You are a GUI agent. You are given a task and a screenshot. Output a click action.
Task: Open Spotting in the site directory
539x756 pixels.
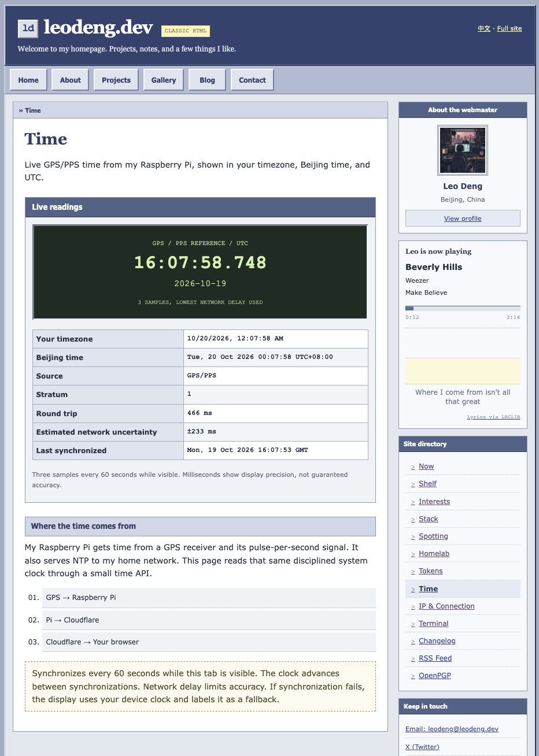[x=433, y=536]
